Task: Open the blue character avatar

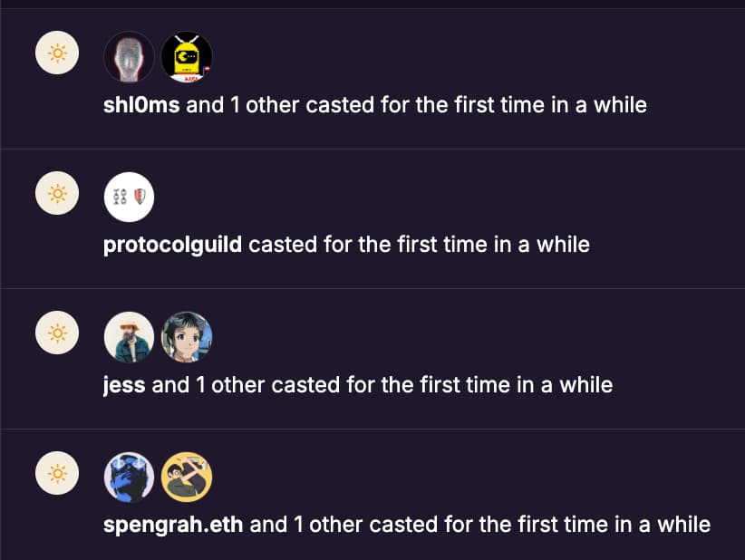Action: click(129, 477)
